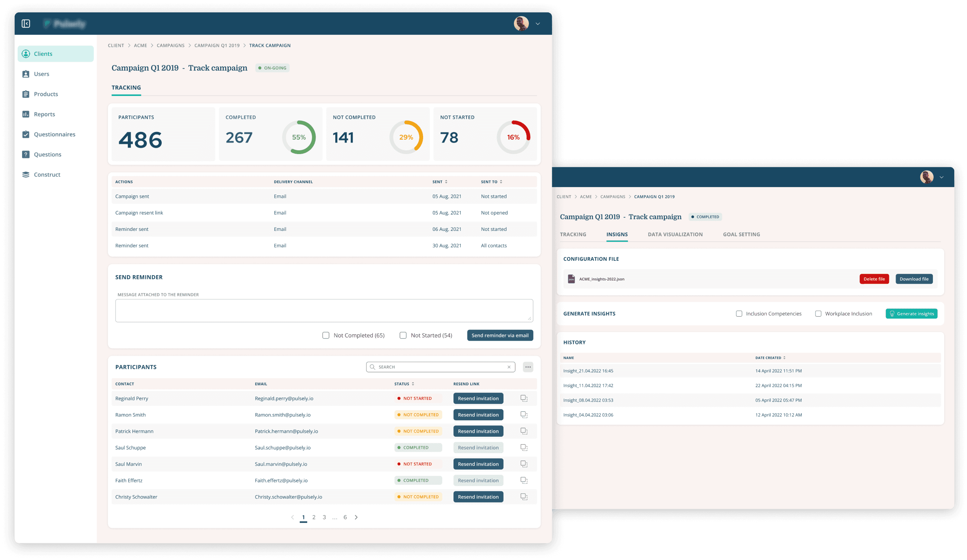
Task: Clear the participants search with X icon
Action: point(509,367)
